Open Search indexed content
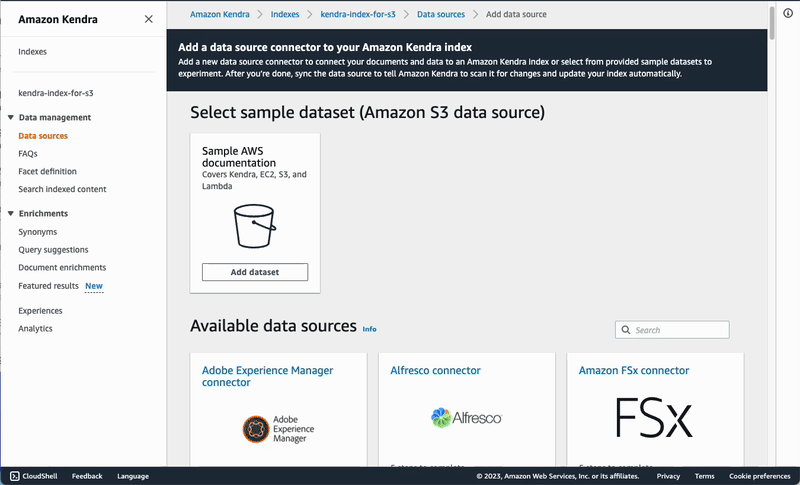Screen dimensions: 800x485 [x=62, y=189]
